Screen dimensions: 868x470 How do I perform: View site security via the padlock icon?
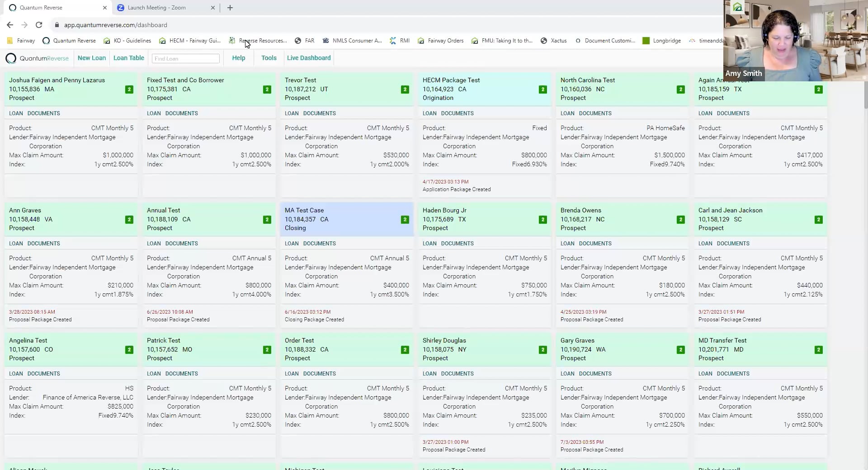pyautogui.click(x=57, y=25)
